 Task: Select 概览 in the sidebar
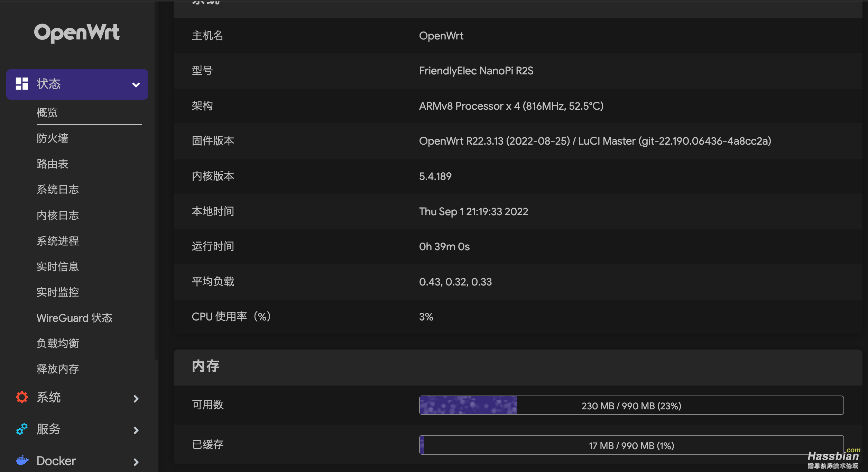click(x=47, y=112)
